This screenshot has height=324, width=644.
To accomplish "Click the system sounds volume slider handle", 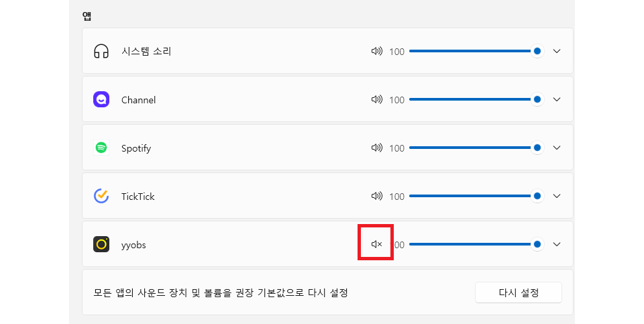I will pyautogui.click(x=537, y=51).
